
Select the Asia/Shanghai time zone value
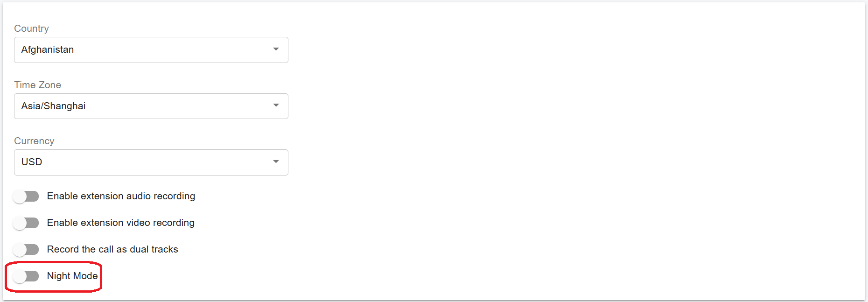coord(53,106)
